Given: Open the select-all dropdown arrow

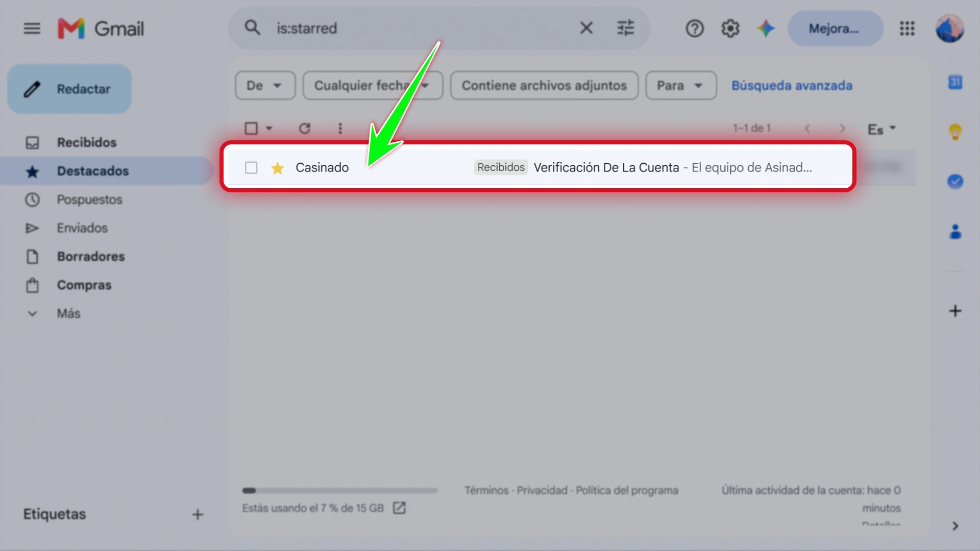Looking at the screenshot, I should 269,128.
